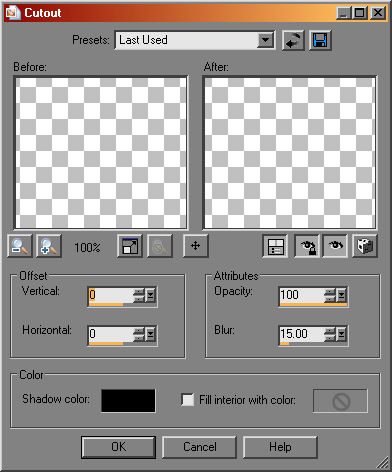The height and width of the screenshot is (472, 392).
Task: Save the preset with floppy disk icon
Action: [320, 41]
